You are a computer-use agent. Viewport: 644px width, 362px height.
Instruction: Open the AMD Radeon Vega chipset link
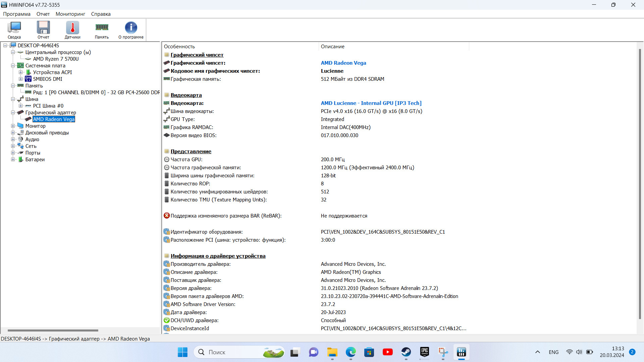343,63
